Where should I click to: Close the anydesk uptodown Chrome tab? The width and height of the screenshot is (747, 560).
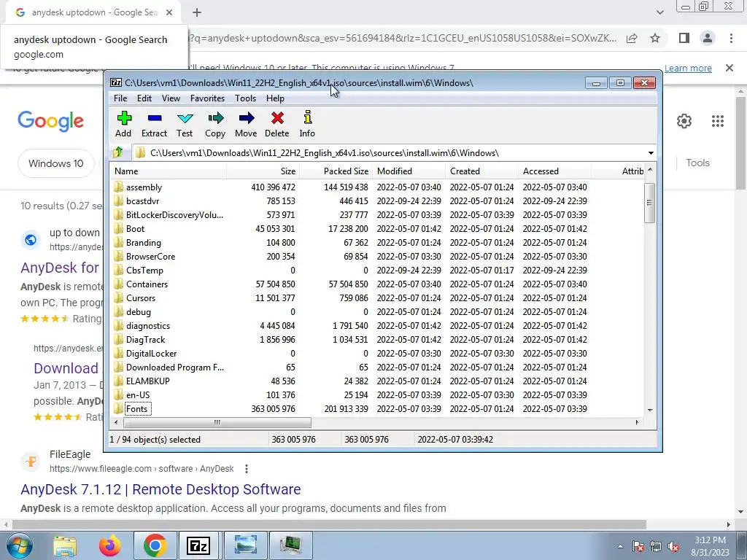pyautogui.click(x=169, y=12)
